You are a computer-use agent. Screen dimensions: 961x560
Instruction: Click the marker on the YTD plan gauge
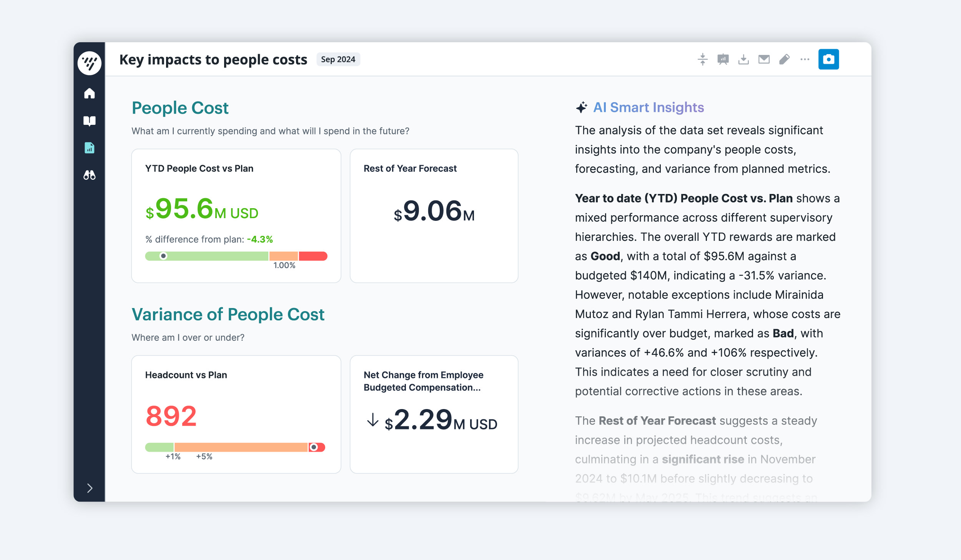point(163,256)
